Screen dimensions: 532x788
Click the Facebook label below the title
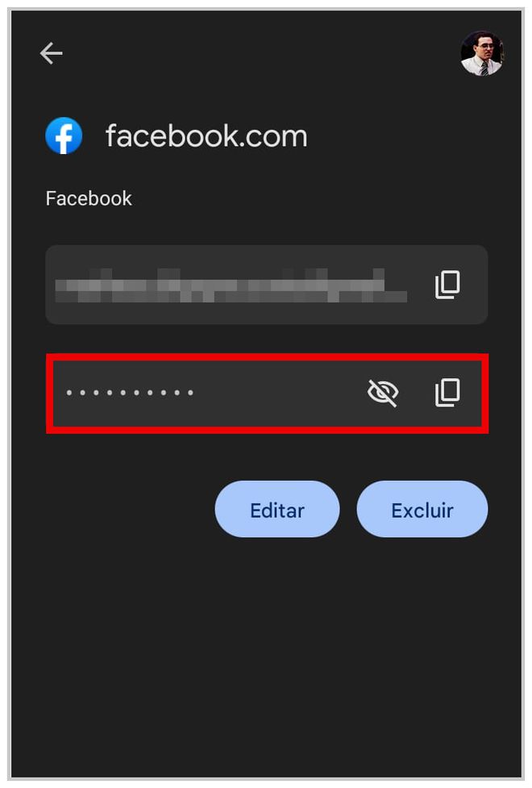click(89, 198)
